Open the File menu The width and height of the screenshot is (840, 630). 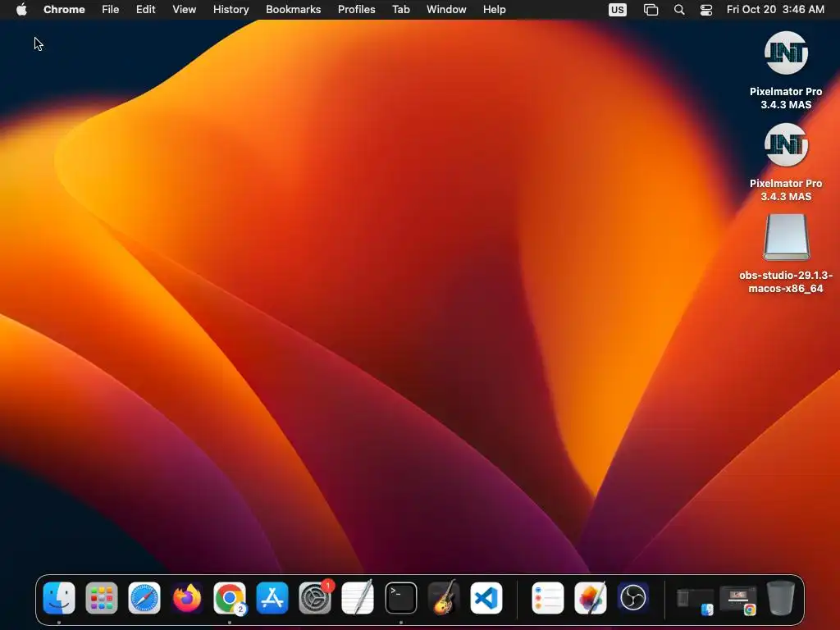click(111, 9)
